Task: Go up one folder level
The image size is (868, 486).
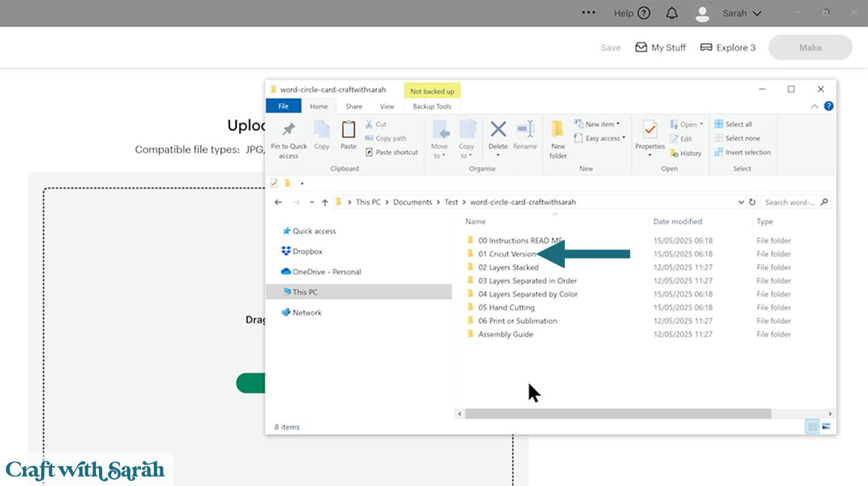Action: [325, 202]
